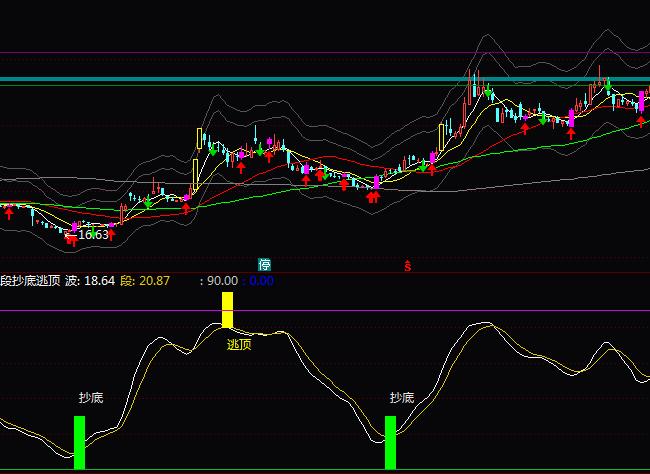
Task: Select the right green 抄底 signal bar
Action: pyautogui.click(x=391, y=442)
